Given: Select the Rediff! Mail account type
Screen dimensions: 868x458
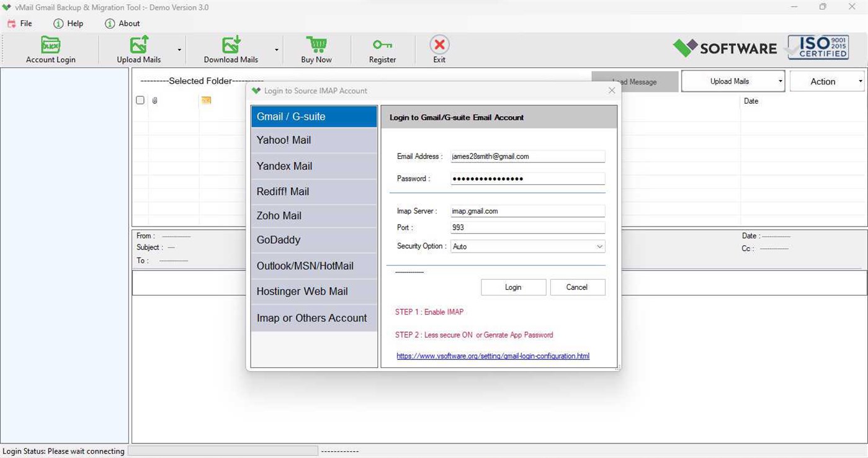Looking at the screenshot, I should click(x=314, y=192).
